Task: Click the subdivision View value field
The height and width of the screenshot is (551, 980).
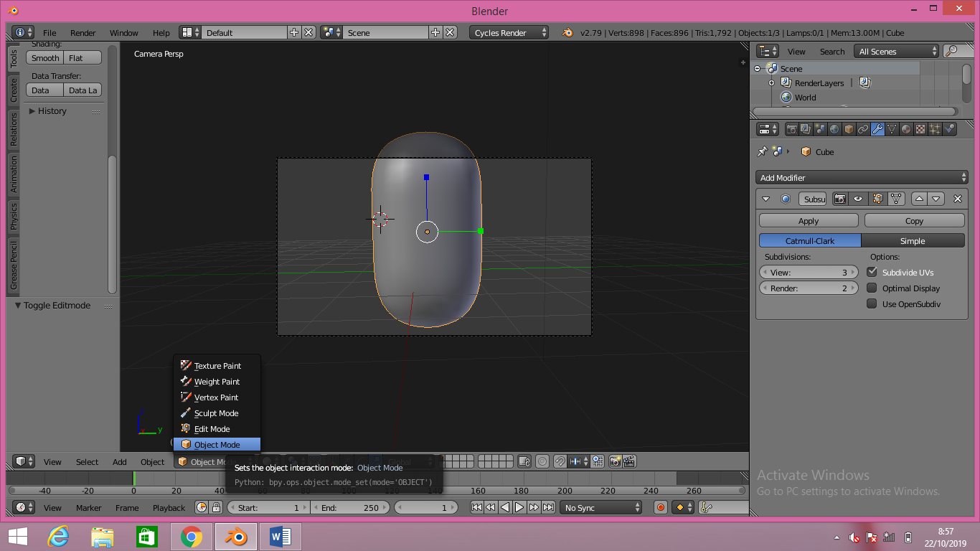Action: point(809,272)
